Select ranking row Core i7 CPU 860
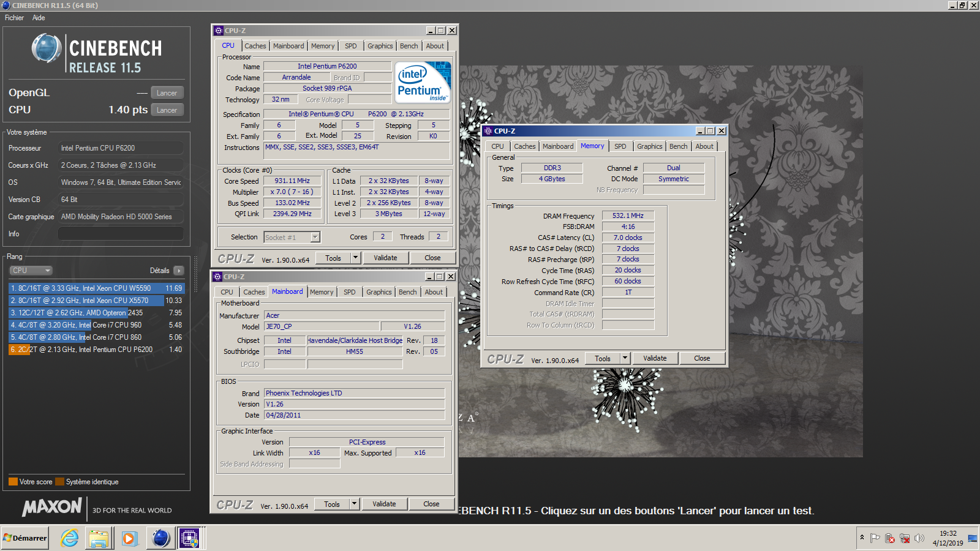Screen dimensions: 980x551 (96, 337)
